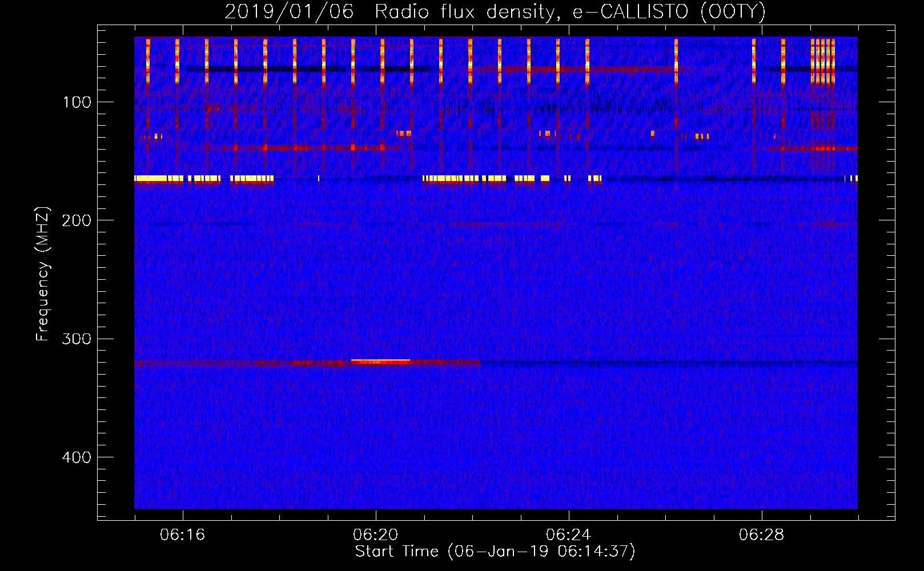Screen dimensions: 924x571
Task: Click the 06:28 time tick label
Action: [762, 535]
